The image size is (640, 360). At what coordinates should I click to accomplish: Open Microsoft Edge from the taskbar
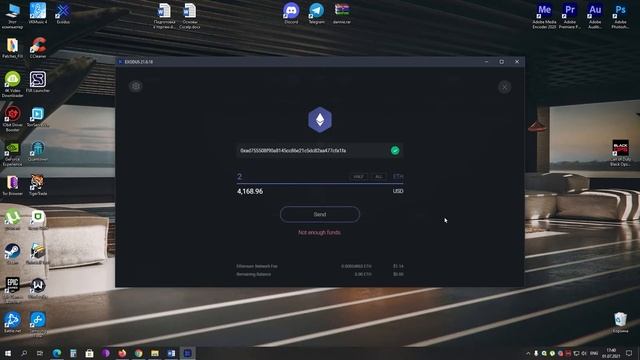[56, 353]
